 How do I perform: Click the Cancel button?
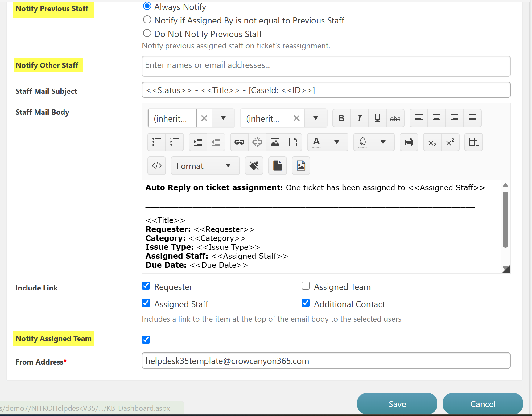tap(482, 404)
